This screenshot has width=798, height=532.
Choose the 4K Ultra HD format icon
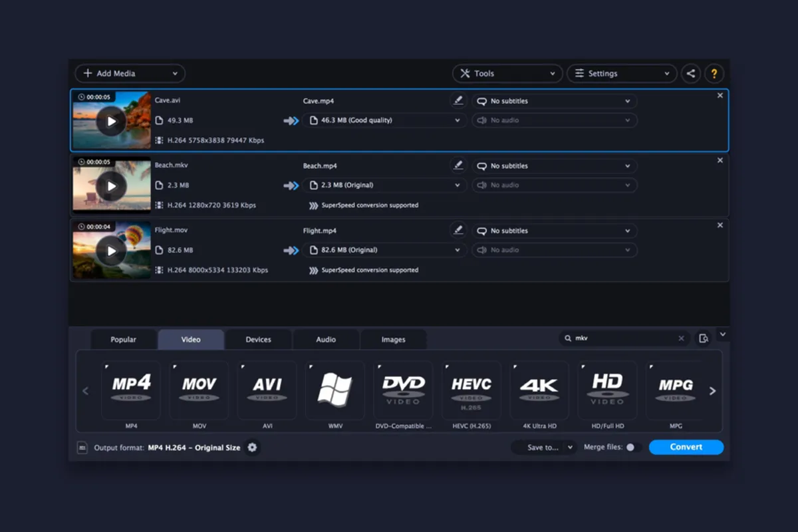click(539, 390)
